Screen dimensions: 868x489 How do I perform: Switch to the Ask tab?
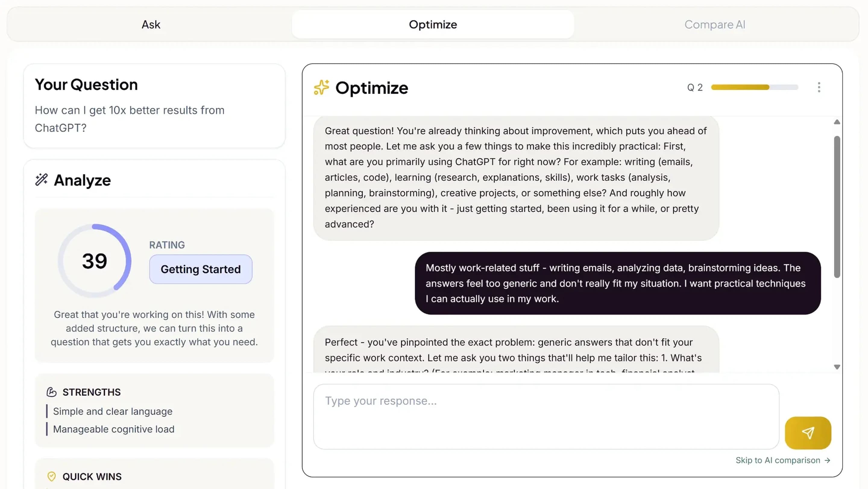click(151, 24)
